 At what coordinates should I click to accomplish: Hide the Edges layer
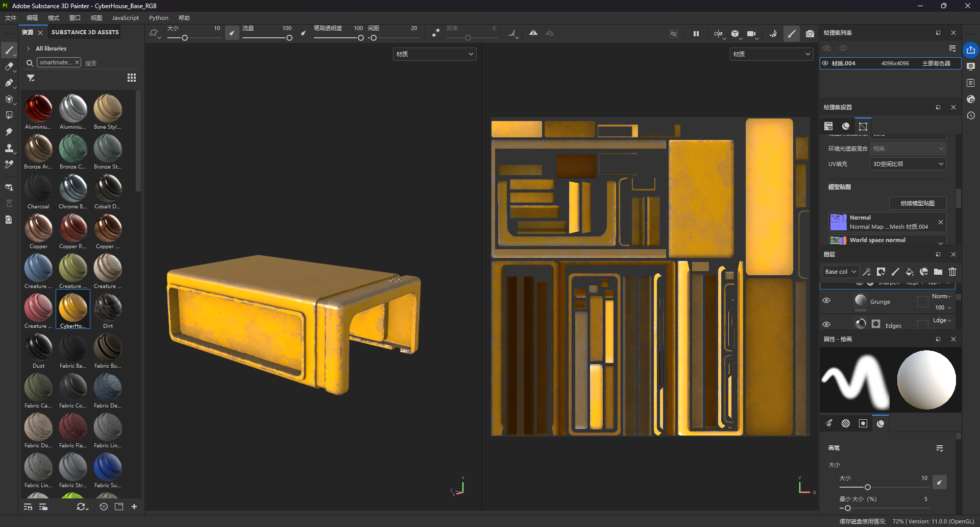point(826,324)
